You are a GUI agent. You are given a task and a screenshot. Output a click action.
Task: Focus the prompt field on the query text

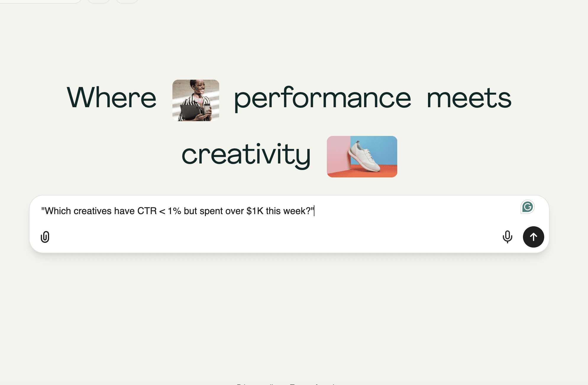coord(177,211)
